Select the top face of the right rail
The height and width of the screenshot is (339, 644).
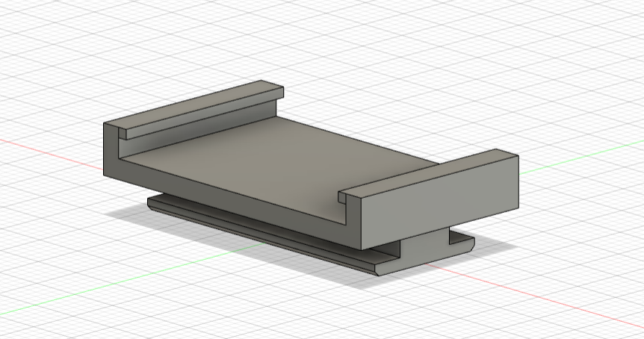click(427, 173)
